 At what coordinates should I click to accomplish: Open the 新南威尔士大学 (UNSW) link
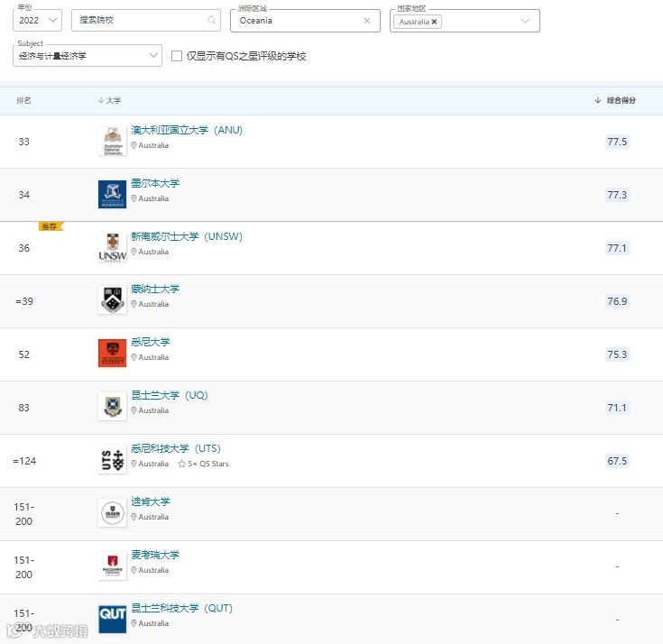click(x=187, y=236)
